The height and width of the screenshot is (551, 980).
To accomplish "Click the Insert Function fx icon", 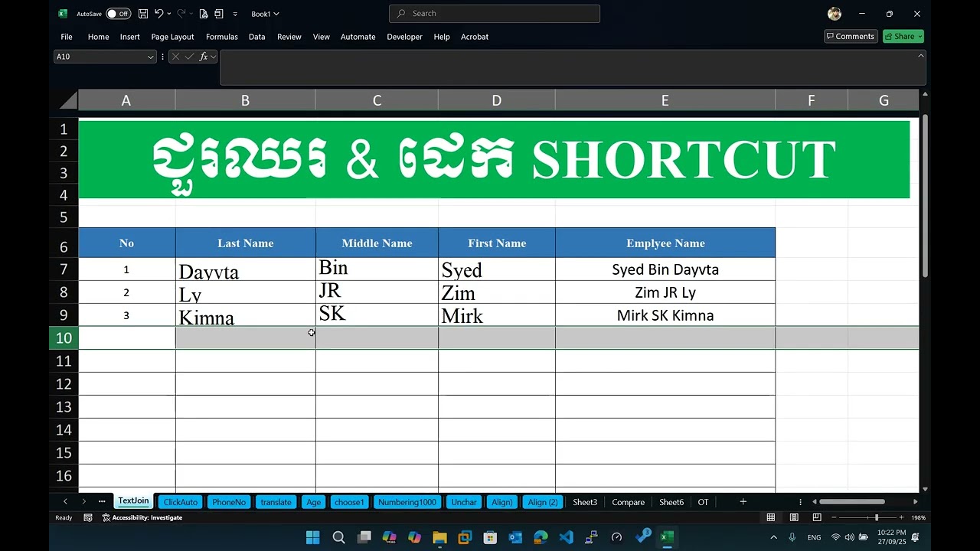I will click(204, 57).
